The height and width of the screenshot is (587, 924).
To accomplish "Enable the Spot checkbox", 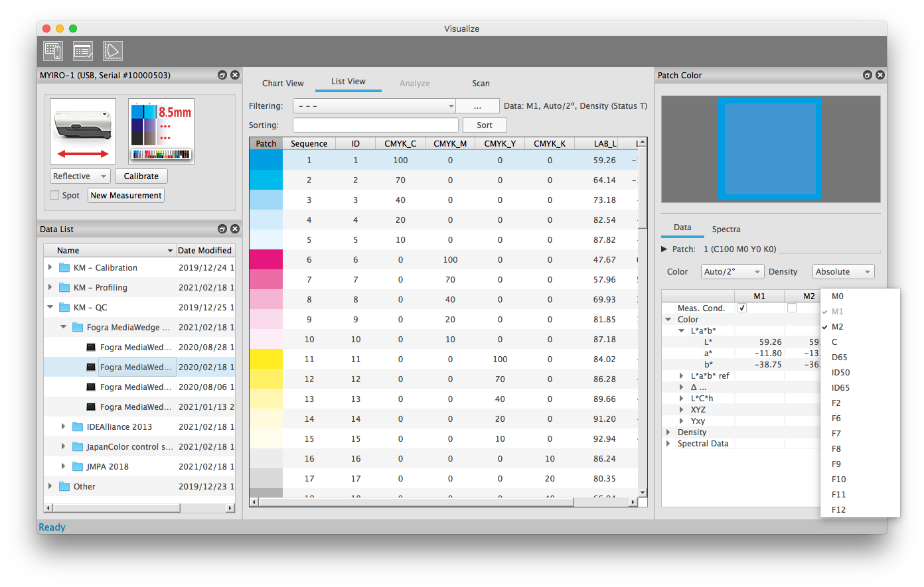I will (54, 196).
